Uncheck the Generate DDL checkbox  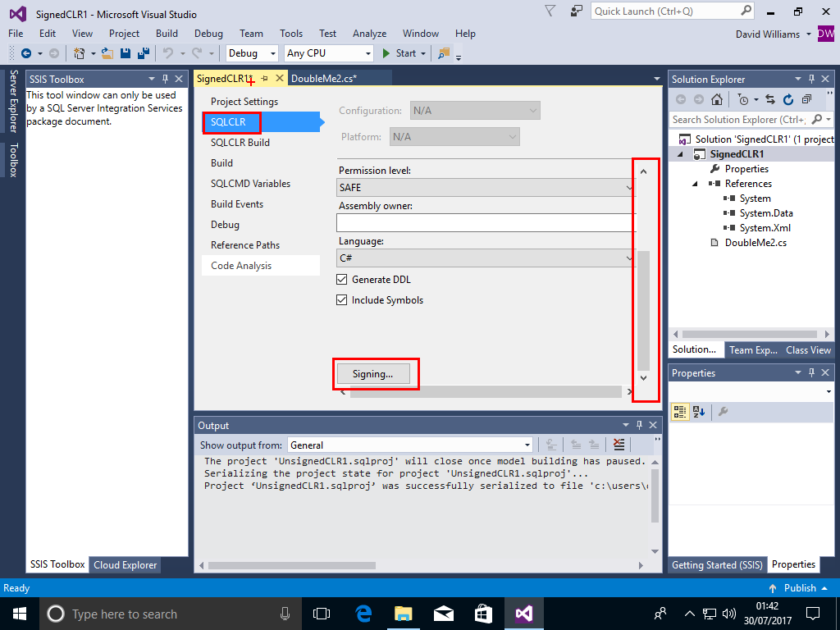click(x=342, y=280)
